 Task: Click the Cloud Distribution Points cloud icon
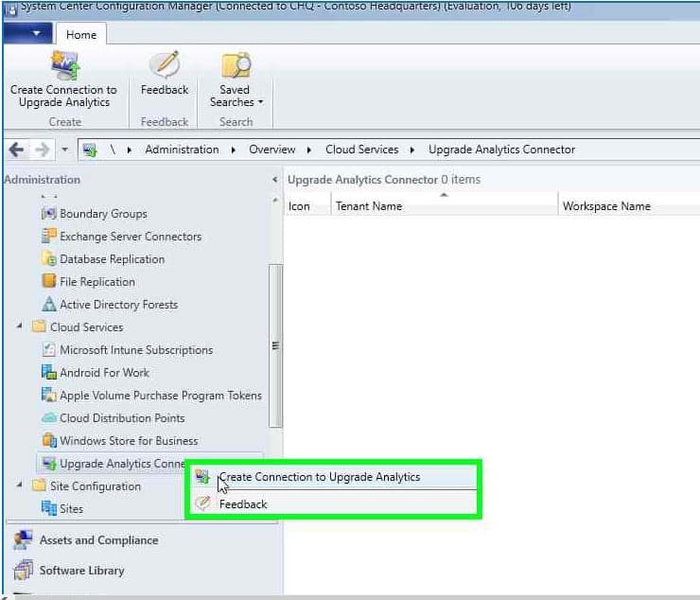click(x=48, y=417)
